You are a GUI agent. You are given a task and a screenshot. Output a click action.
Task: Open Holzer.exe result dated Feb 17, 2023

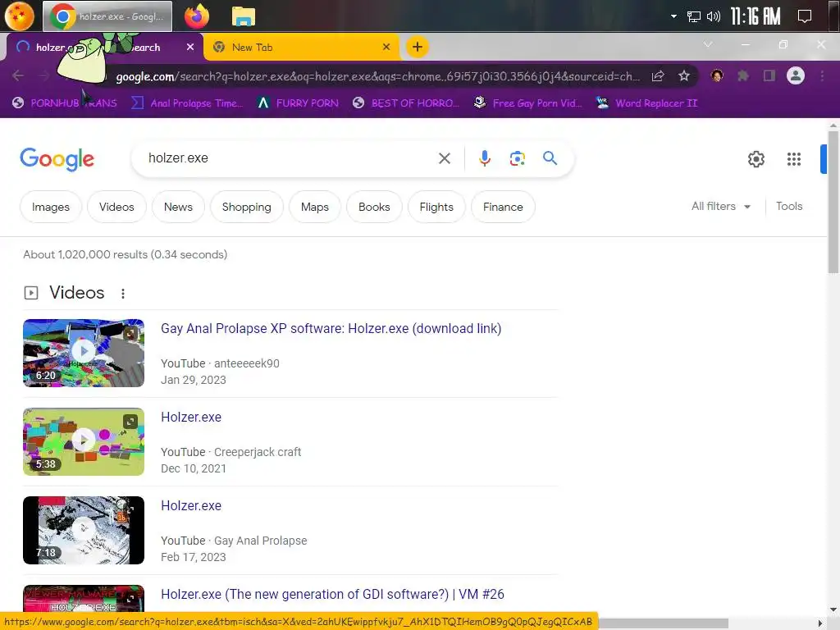[191, 505]
